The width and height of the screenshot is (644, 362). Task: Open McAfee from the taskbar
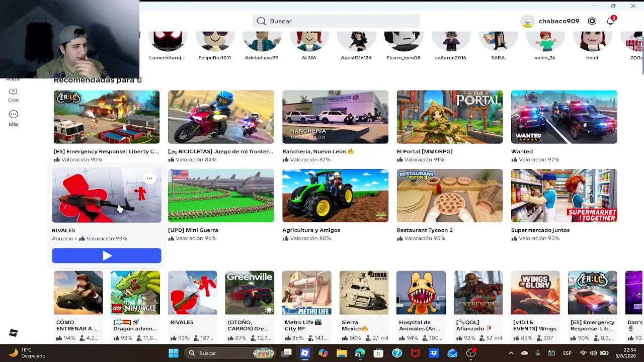pyautogui.click(x=416, y=353)
